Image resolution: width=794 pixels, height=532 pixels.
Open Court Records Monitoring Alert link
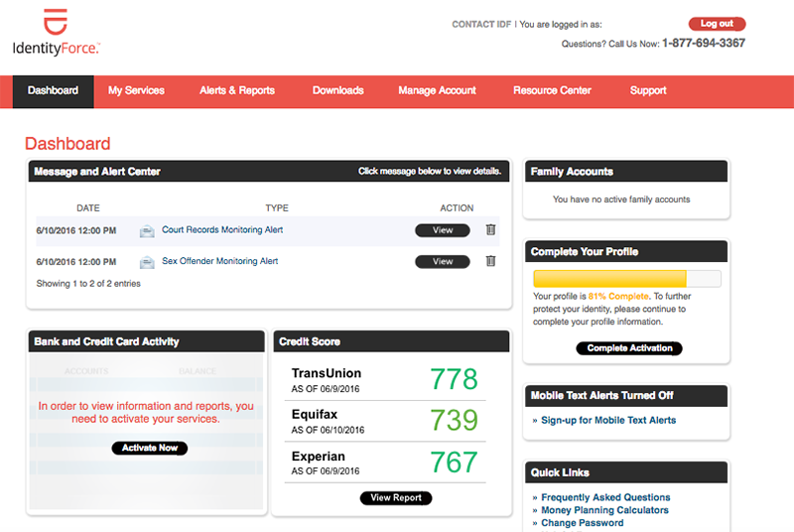point(222,230)
